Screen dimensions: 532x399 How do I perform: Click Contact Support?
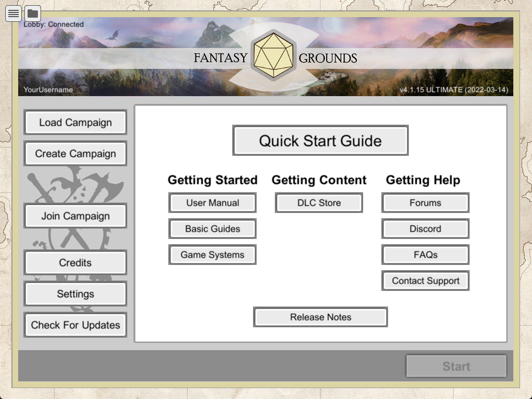(x=425, y=281)
